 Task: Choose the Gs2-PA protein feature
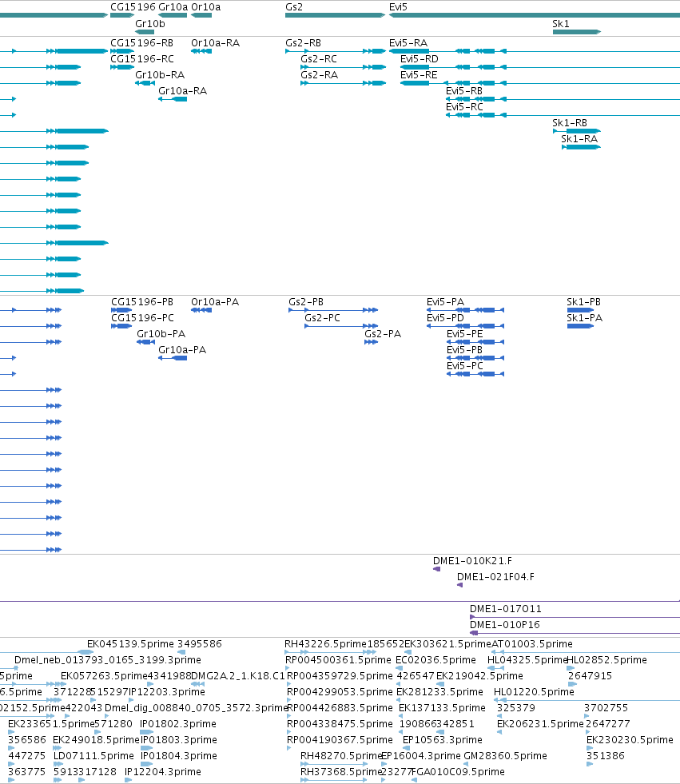tap(371, 342)
